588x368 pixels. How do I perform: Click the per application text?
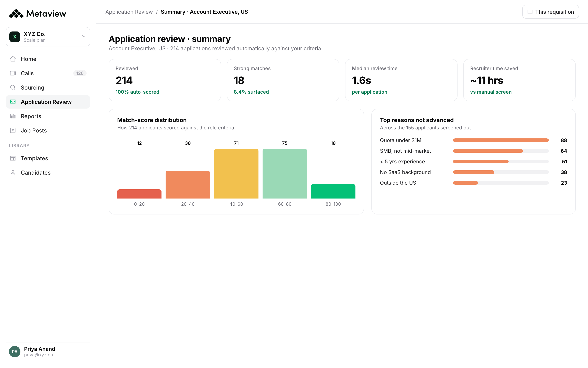(369, 92)
